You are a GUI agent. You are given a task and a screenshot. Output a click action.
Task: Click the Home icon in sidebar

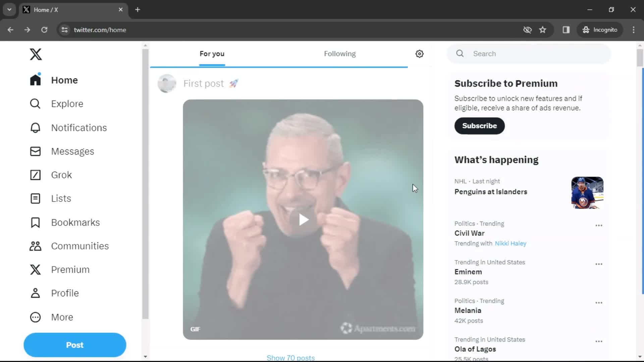point(35,79)
